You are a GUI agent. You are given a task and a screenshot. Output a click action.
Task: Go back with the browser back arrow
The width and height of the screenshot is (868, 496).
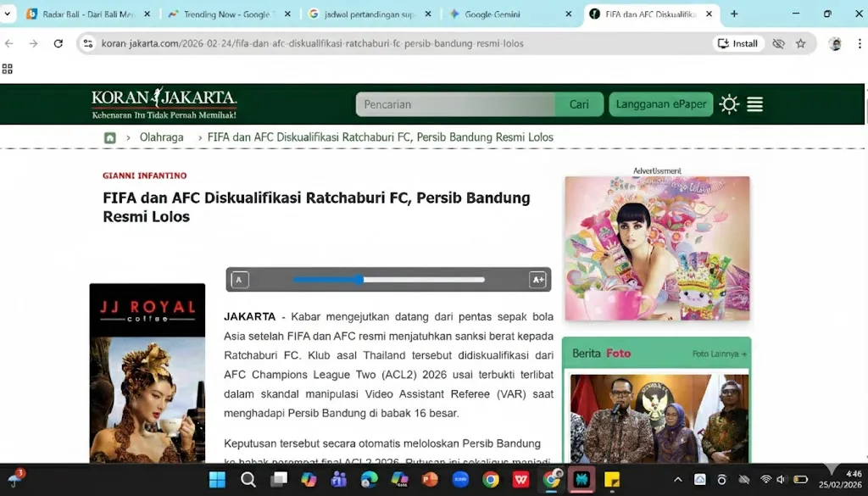pyautogui.click(x=8, y=43)
